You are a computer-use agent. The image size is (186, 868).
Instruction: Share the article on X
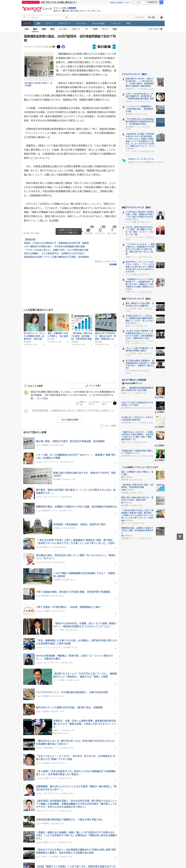click(58, 47)
